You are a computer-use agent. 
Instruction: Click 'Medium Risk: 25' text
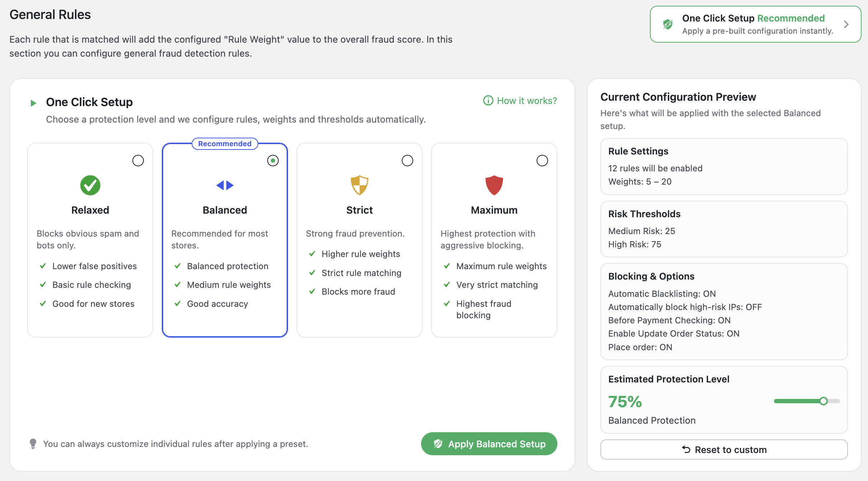coord(642,231)
